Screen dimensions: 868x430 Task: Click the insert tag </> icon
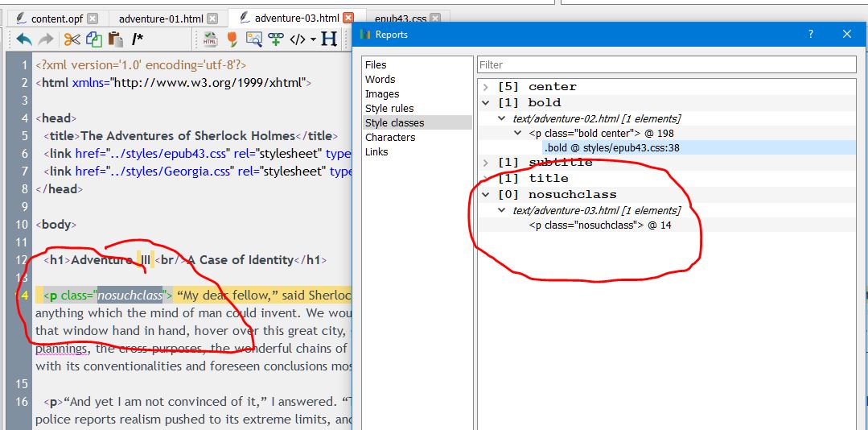tap(298, 39)
